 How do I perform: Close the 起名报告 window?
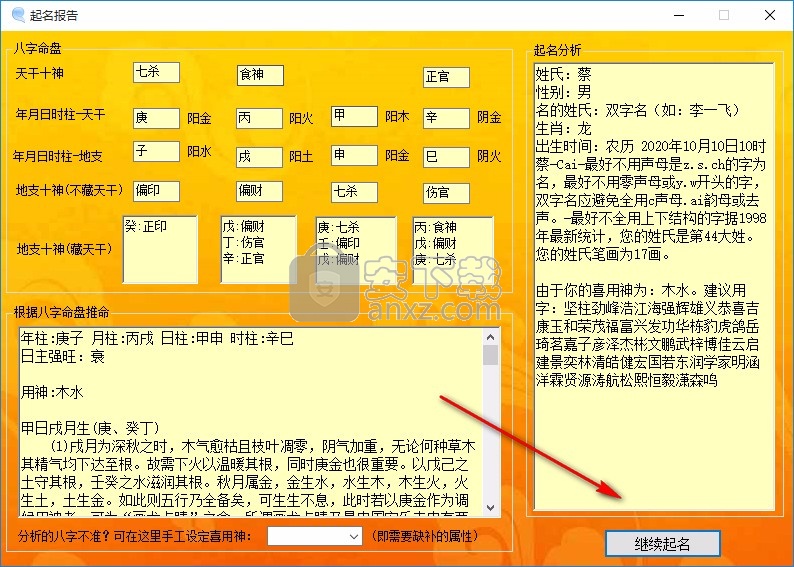770,15
